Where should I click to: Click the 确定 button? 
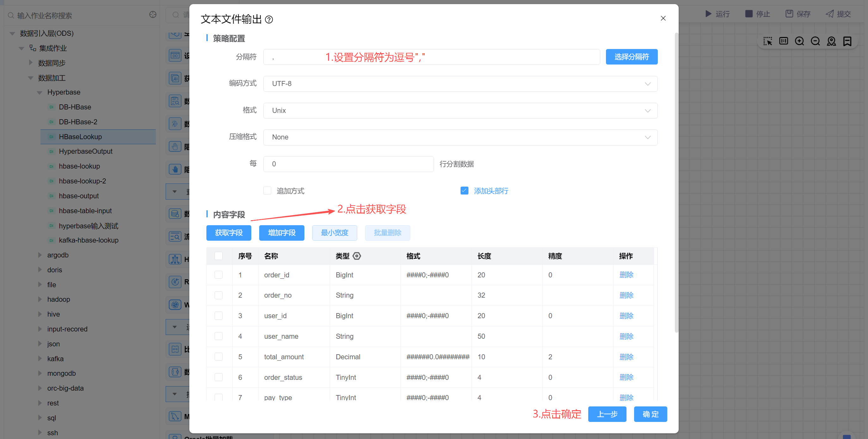650,414
